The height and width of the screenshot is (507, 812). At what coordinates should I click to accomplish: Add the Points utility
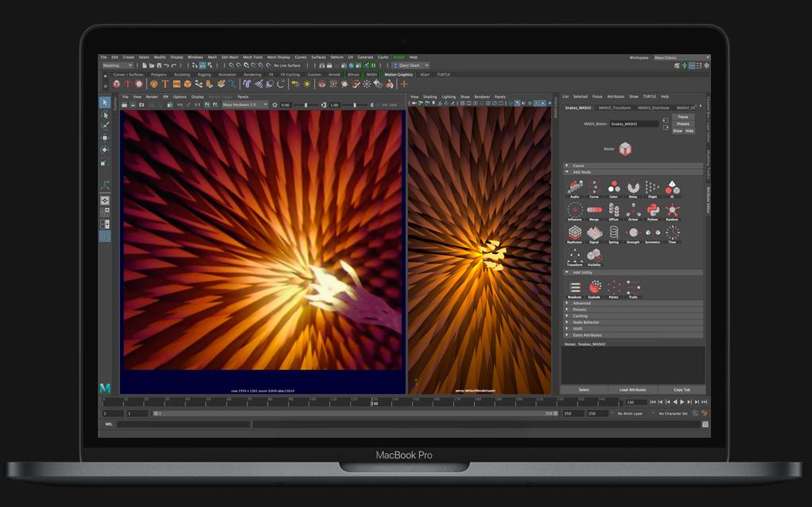614,287
